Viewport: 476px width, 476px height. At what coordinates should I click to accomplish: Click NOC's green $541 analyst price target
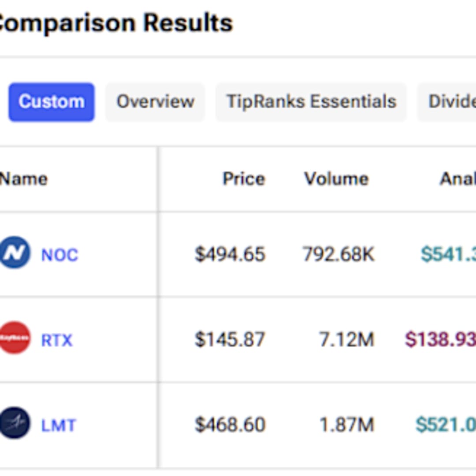click(448, 254)
